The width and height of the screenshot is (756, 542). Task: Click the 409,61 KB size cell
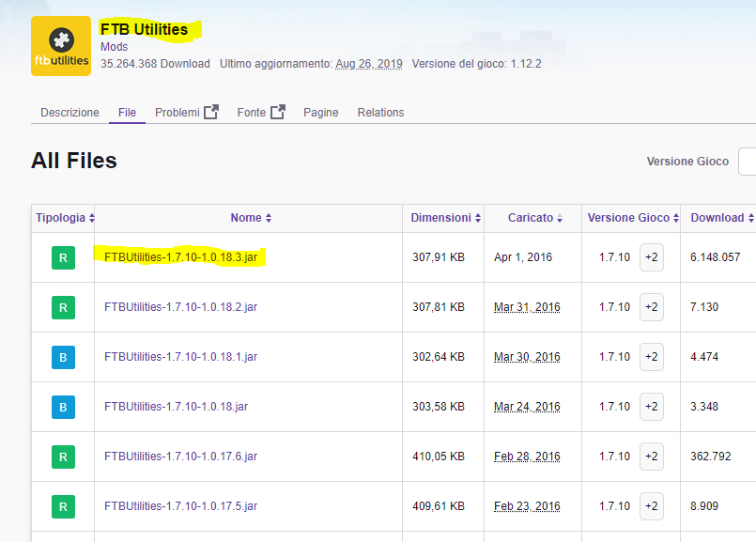(439, 506)
